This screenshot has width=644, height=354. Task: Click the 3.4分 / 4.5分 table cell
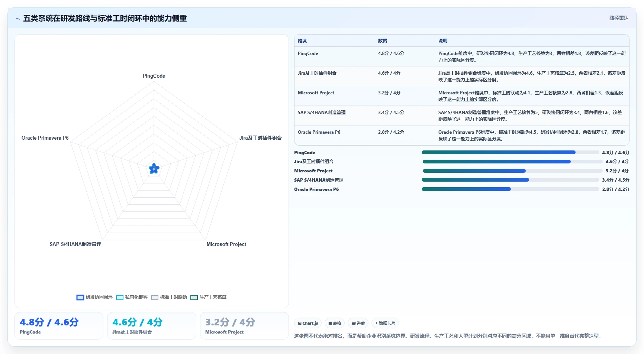click(391, 113)
